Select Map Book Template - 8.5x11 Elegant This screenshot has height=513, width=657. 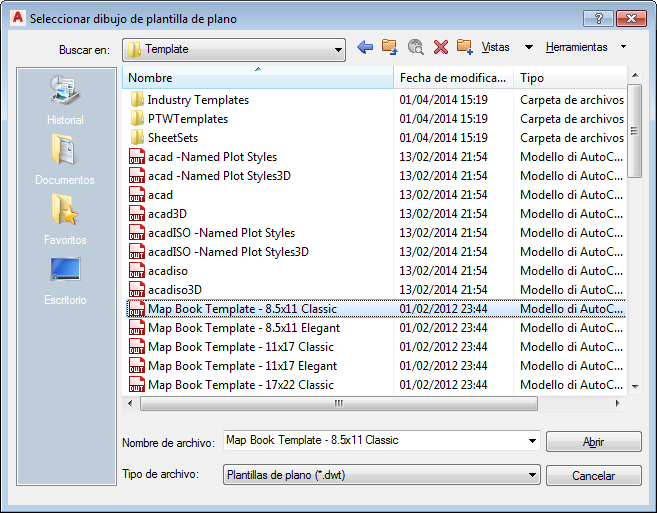244,328
